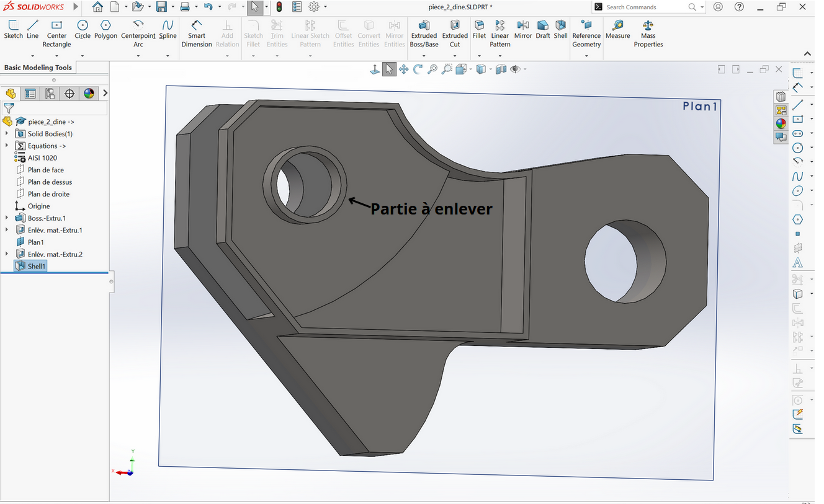
Task: Expand the Equations node
Action: tap(7, 146)
